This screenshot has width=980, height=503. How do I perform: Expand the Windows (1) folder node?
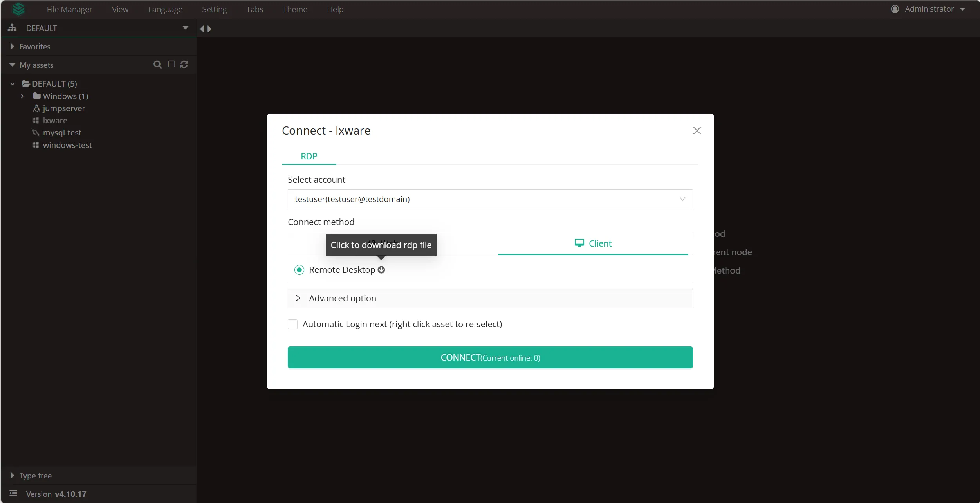(22, 96)
